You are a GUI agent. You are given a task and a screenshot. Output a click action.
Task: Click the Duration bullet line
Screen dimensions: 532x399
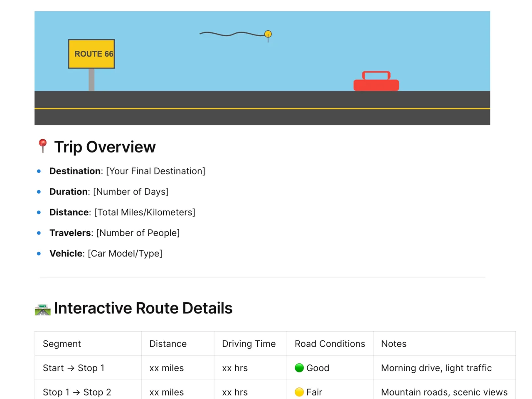109,192
